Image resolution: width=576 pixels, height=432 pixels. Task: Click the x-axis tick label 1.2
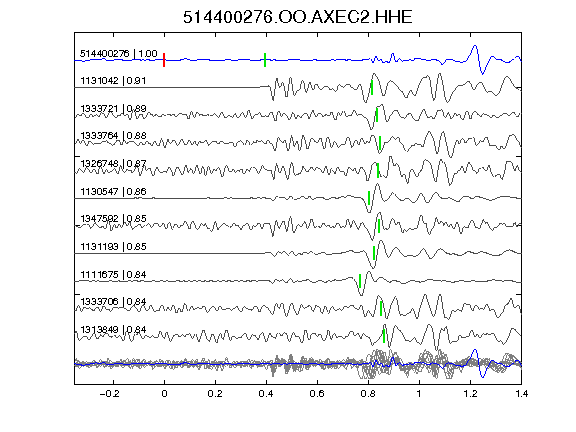(x=470, y=394)
